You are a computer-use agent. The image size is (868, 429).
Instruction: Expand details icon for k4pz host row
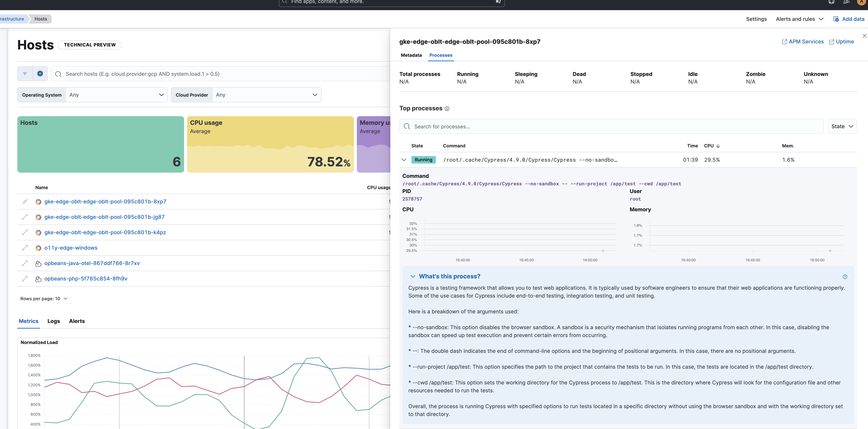click(x=25, y=233)
